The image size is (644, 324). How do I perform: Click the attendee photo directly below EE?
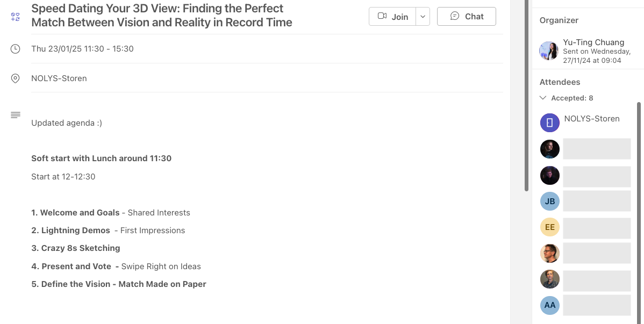[549, 253]
